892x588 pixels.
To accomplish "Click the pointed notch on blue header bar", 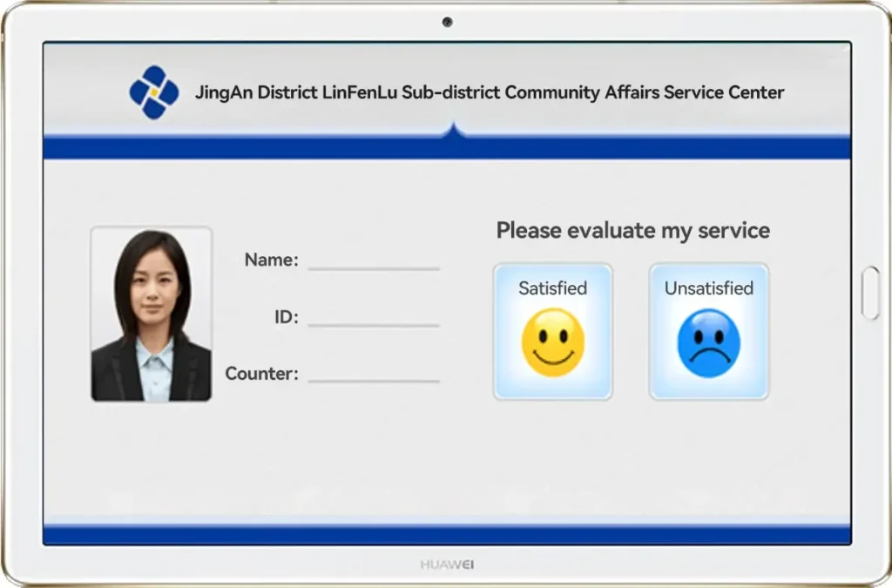I will pyautogui.click(x=451, y=131).
